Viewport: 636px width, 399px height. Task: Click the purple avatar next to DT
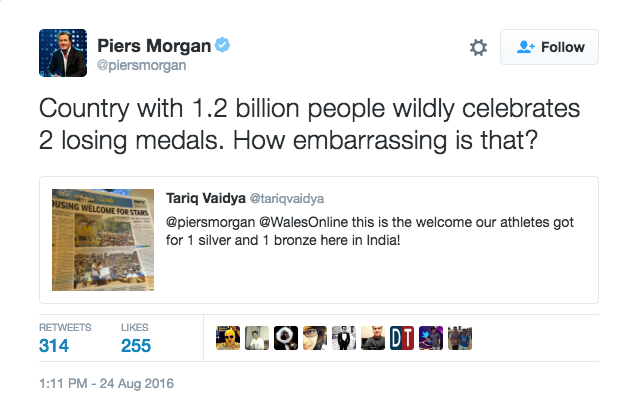tap(431, 338)
